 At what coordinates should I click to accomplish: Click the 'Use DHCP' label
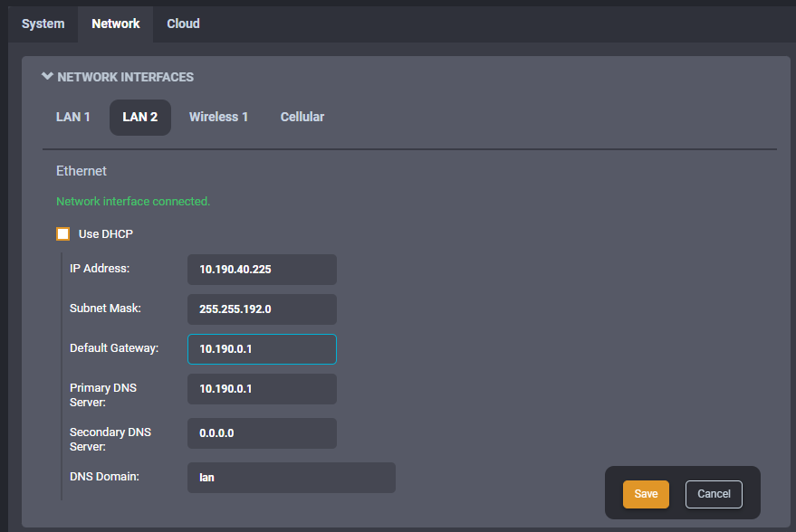(x=106, y=233)
